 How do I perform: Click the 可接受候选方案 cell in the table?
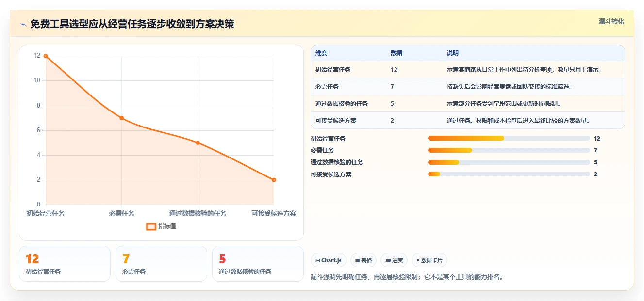(336, 121)
